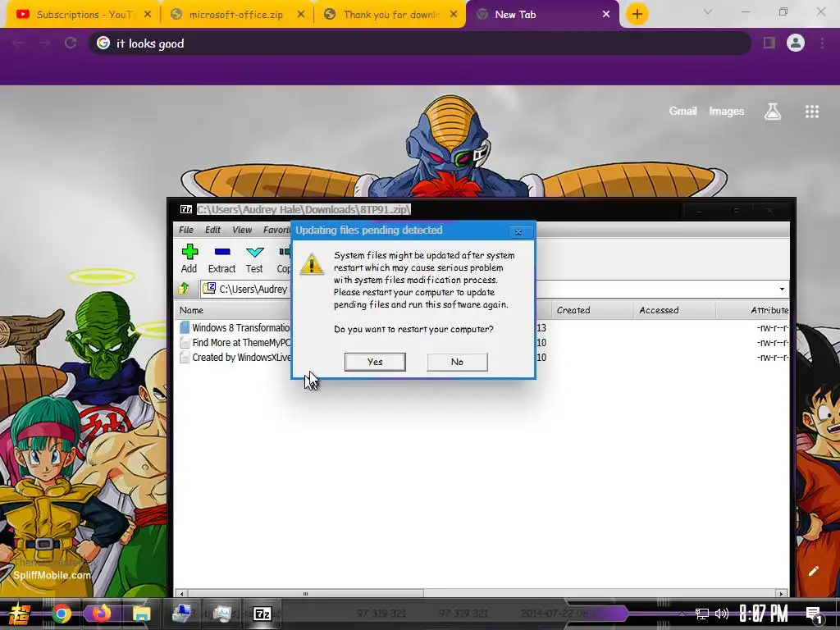This screenshot has width=840, height=630.
Task: Sort by the Created column header
Action: point(592,310)
